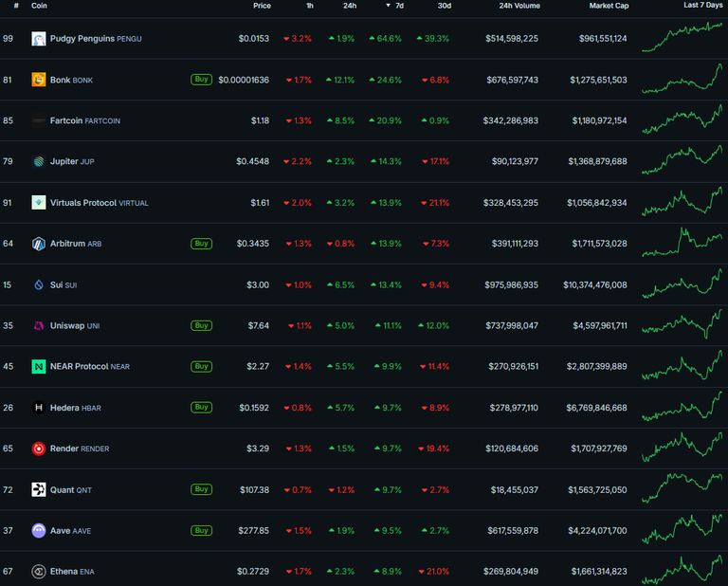Screen dimensions: 728x586
Task: Sort by the Last 7 Days column header
Action: 703,5
